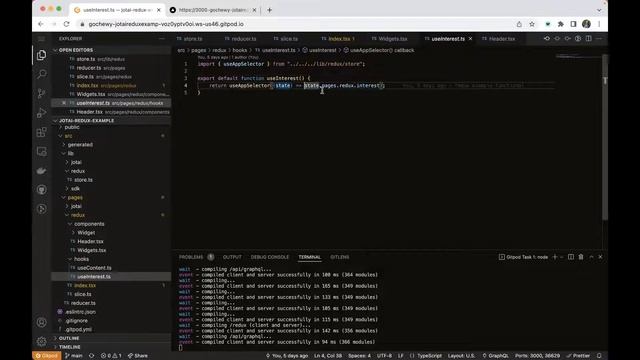Open the Chrome profile avatar
Image resolution: width=640 pixels, height=360 pixels.
tap(587, 24)
